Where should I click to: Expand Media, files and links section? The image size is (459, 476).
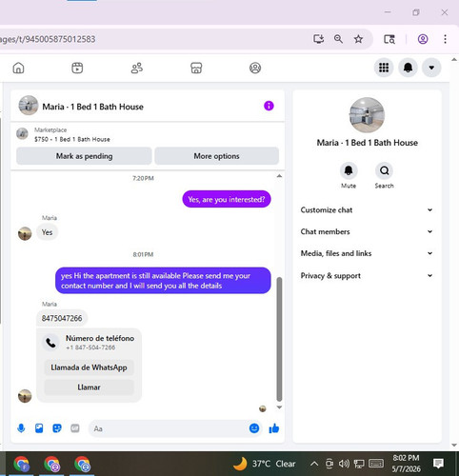click(x=367, y=253)
